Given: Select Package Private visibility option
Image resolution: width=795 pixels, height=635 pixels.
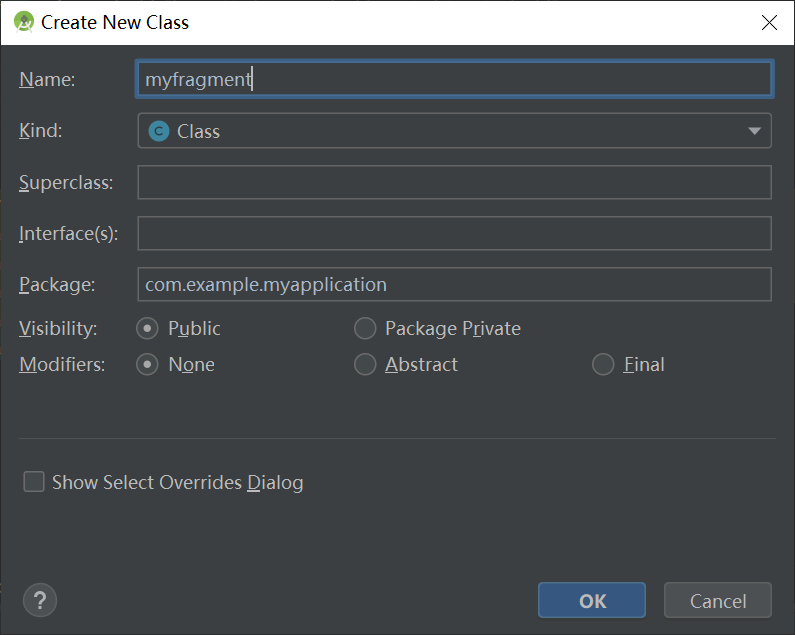Looking at the screenshot, I should 365,329.
